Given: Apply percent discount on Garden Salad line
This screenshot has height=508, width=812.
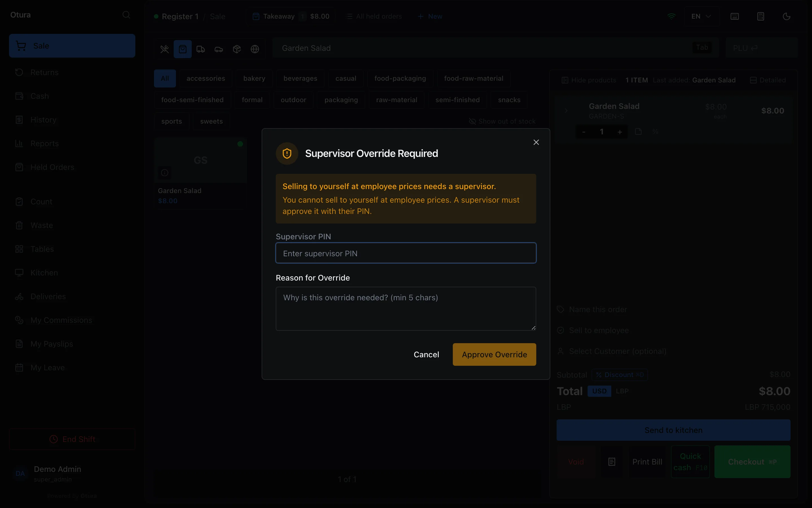Looking at the screenshot, I should point(655,132).
